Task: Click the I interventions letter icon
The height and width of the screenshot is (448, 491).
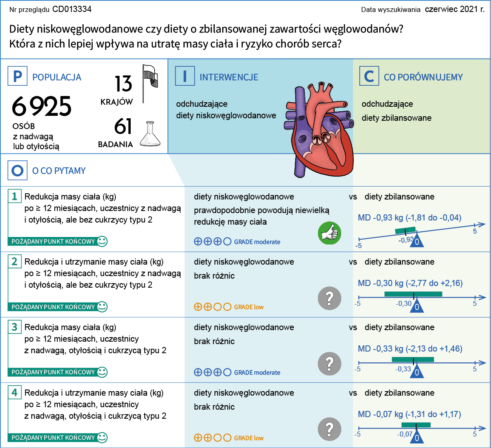Action: [x=185, y=76]
